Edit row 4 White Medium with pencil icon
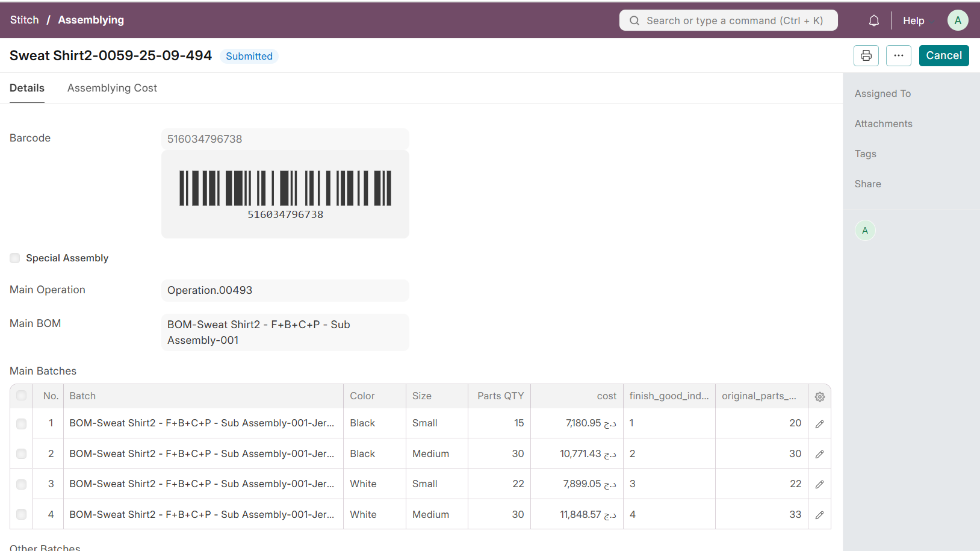The image size is (980, 551). (x=819, y=515)
